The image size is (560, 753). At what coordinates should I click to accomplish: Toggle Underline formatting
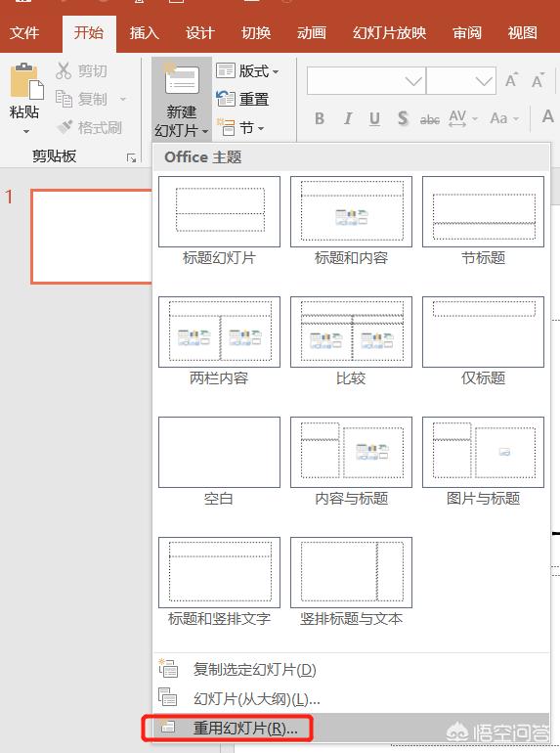(x=374, y=118)
